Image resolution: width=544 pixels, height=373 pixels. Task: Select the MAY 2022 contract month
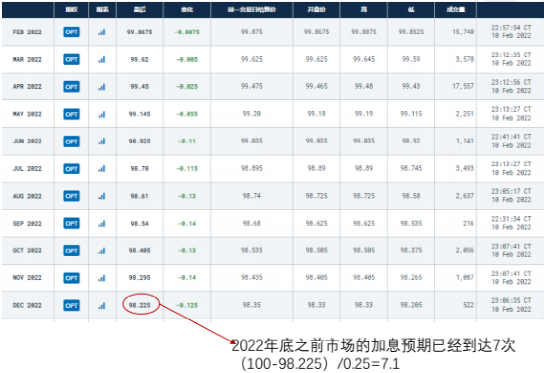click(27, 114)
